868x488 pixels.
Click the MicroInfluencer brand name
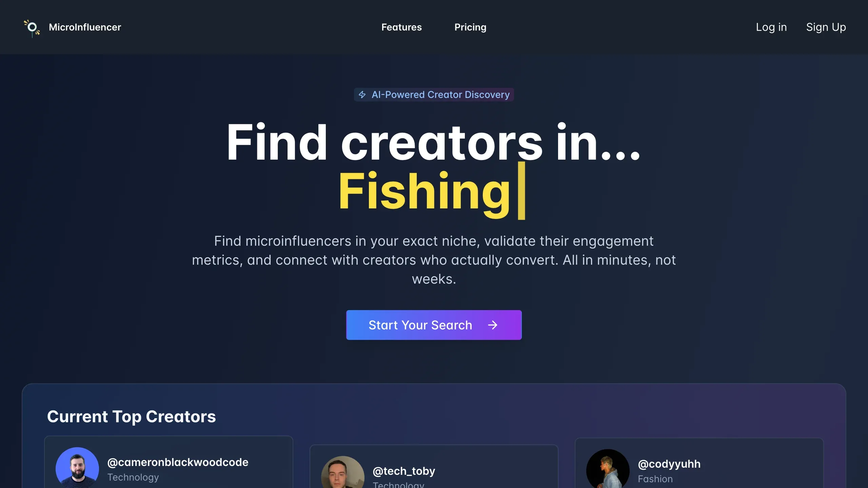[x=85, y=27]
